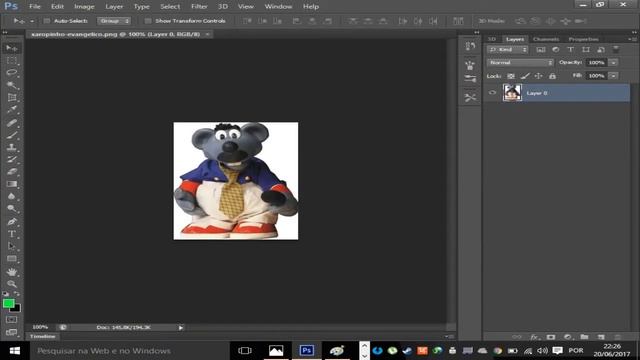Enable the Auto-Select checkbox
Screen dimensions: 640x360
click(47, 21)
